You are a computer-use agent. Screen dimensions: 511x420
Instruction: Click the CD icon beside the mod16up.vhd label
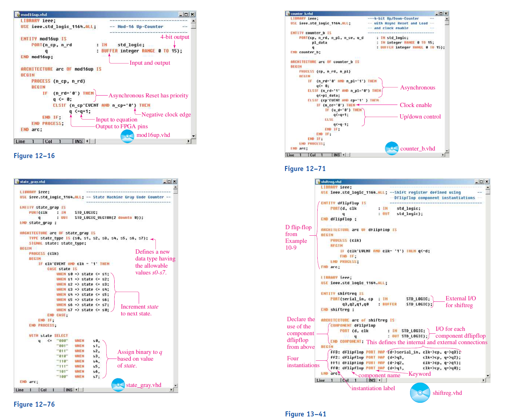(x=127, y=136)
